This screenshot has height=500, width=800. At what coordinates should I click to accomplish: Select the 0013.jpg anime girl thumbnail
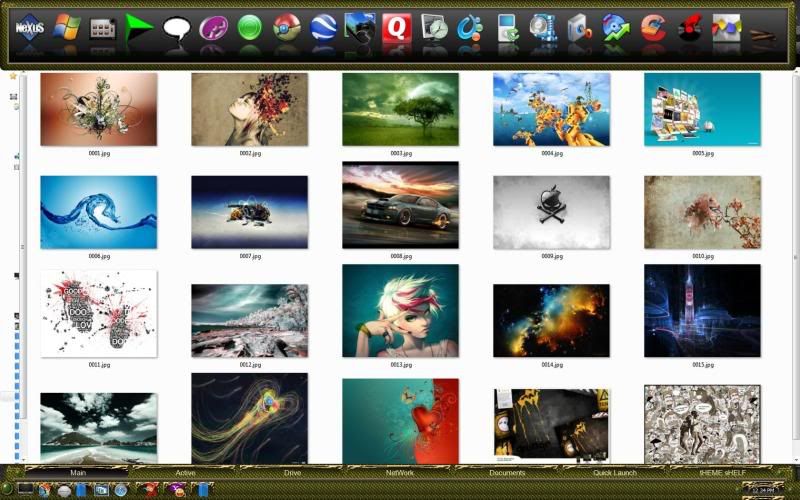[401, 311]
